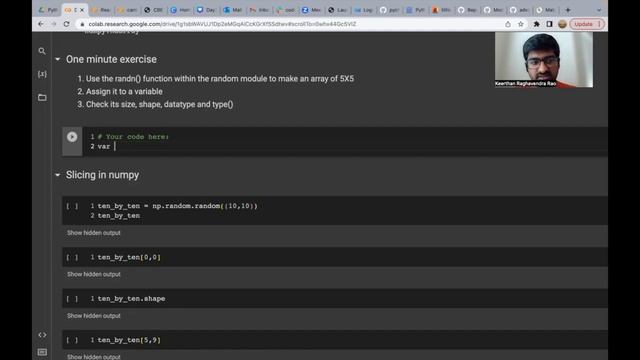The image size is (640, 360).
Task: Close the active Colab tab
Action: pos(82,10)
